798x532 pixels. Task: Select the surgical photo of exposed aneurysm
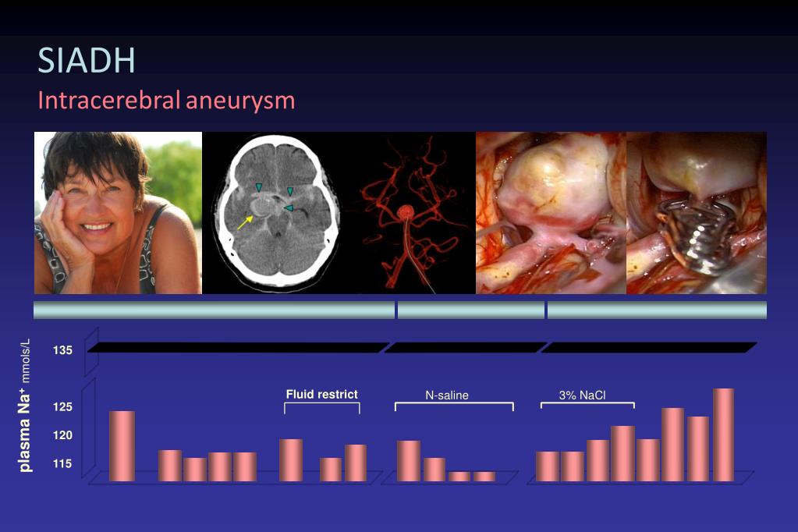click(x=552, y=213)
